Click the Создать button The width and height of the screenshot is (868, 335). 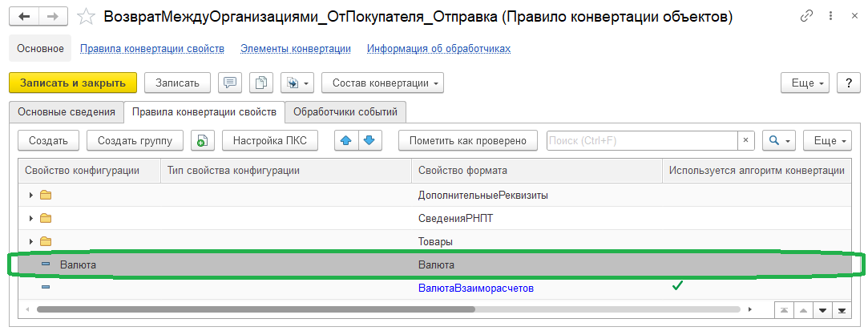(x=49, y=140)
